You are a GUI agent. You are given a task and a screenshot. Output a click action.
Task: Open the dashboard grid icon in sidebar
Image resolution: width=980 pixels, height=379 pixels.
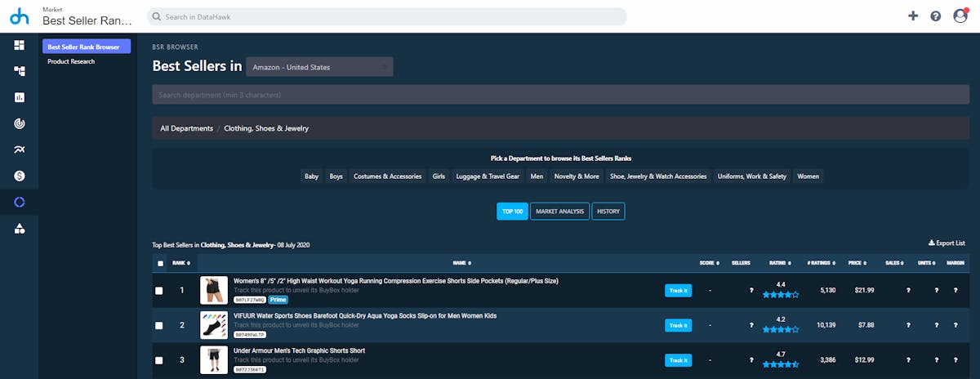(20, 45)
